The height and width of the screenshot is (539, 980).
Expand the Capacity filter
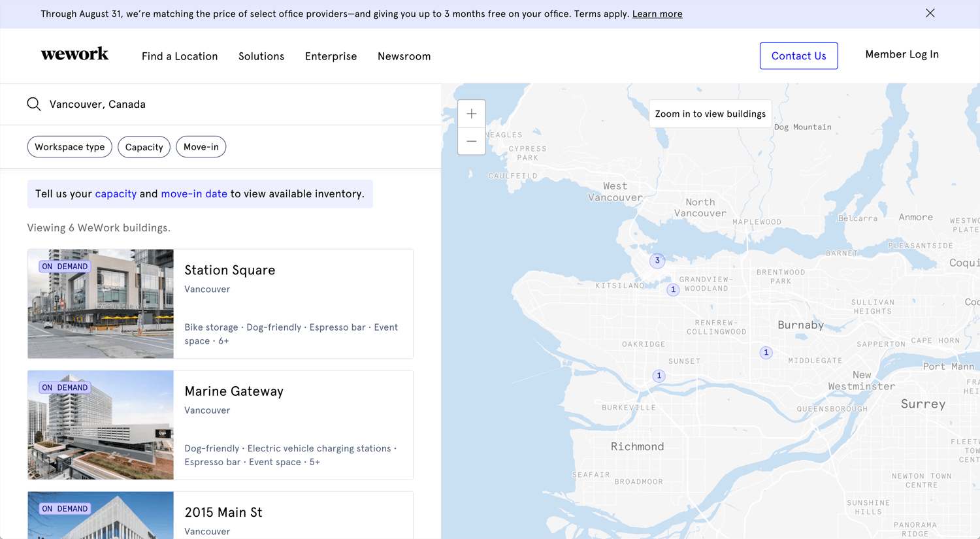(144, 147)
